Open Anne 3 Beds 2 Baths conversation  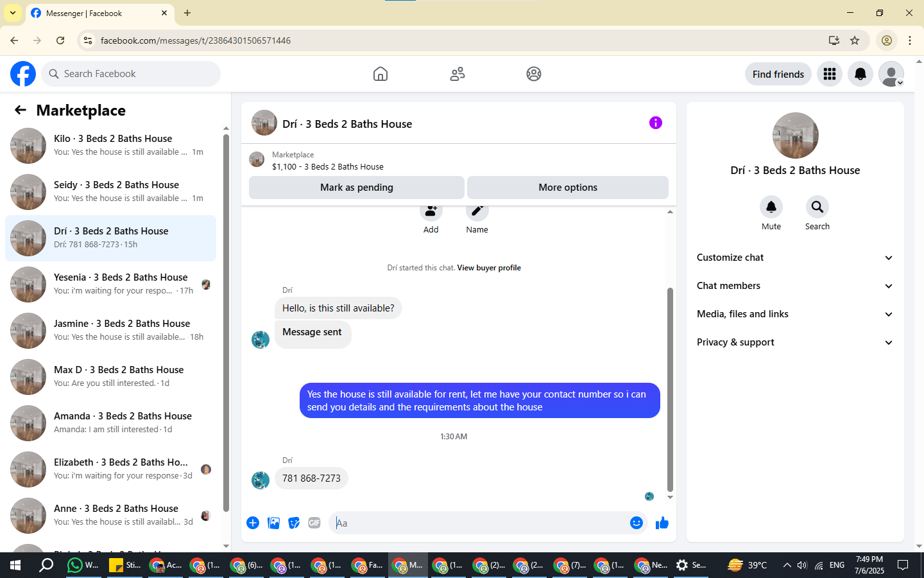[x=111, y=516]
